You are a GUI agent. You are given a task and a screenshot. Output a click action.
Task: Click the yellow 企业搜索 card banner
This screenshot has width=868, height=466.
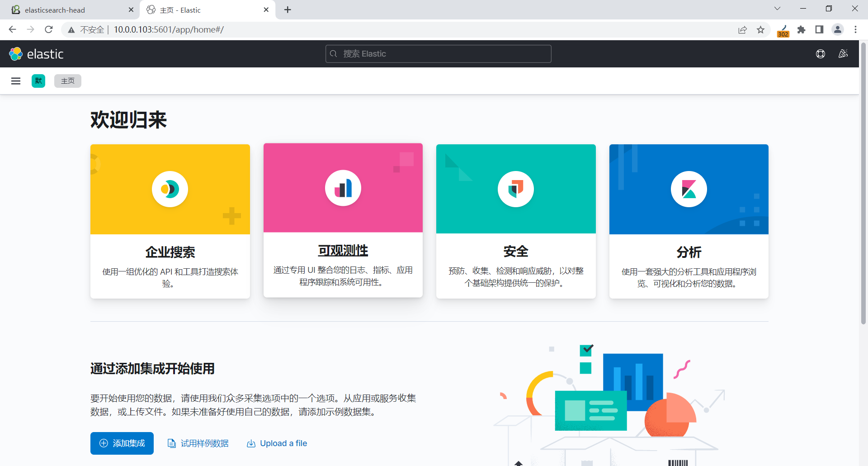(170, 189)
